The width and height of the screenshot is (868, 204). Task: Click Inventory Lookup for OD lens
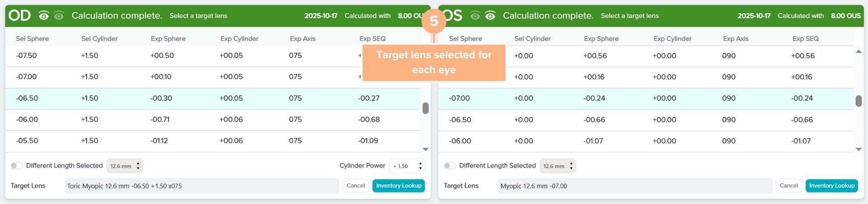tap(398, 185)
